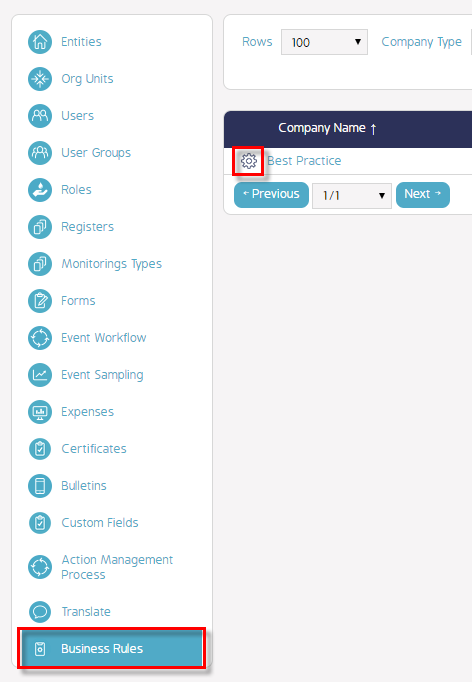Click the Forms edit icon
Image resolution: width=472 pixels, height=682 pixels.
[x=40, y=301]
